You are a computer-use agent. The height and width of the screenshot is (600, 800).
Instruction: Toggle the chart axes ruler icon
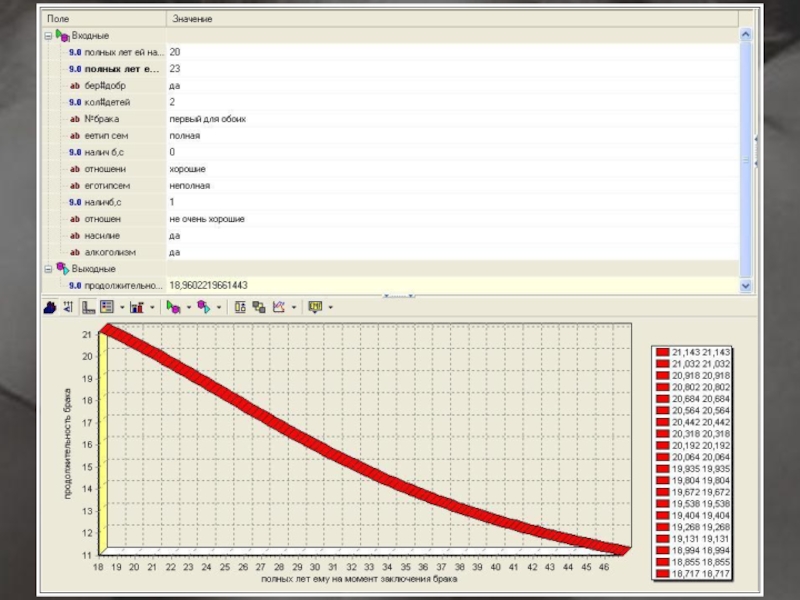[88, 307]
